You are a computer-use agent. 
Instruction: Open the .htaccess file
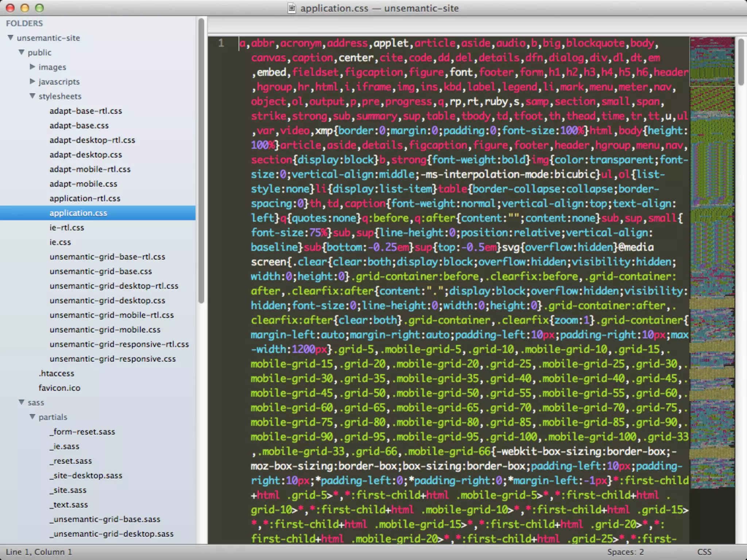pos(57,373)
